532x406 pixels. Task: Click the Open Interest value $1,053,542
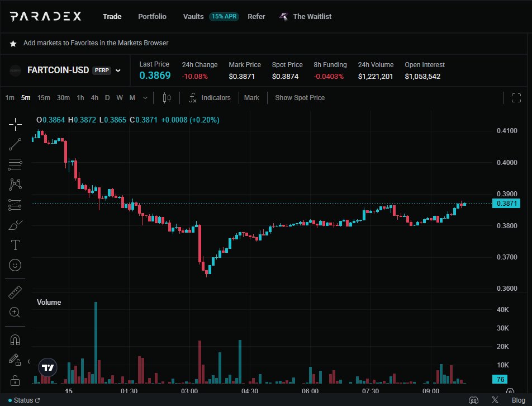click(x=422, y=77)
